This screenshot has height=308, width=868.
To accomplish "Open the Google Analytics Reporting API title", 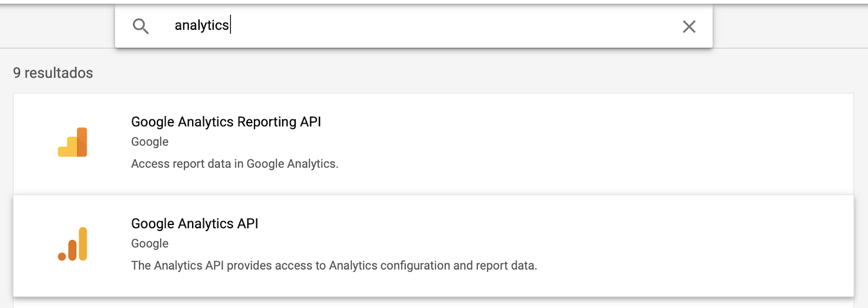I will pos(226,122).
